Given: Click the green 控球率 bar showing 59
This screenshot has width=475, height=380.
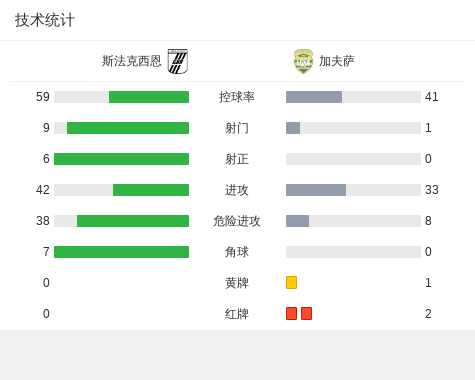Looking at the screenshot, I should pos(149,97).
